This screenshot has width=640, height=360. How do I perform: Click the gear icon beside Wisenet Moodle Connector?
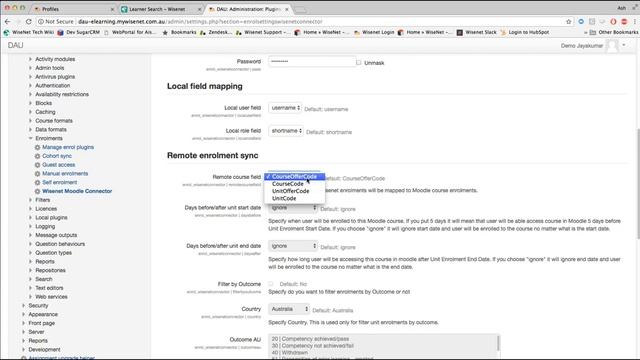click(x=38, y=191)
